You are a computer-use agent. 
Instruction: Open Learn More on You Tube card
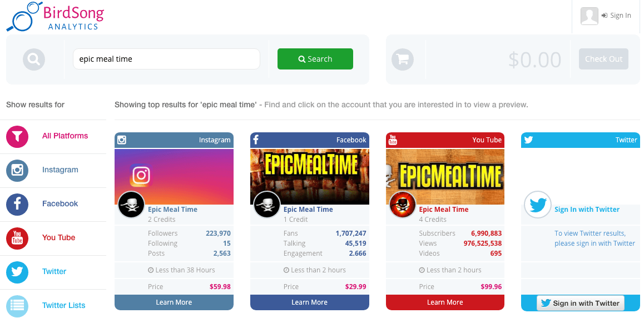pos(445,302)
